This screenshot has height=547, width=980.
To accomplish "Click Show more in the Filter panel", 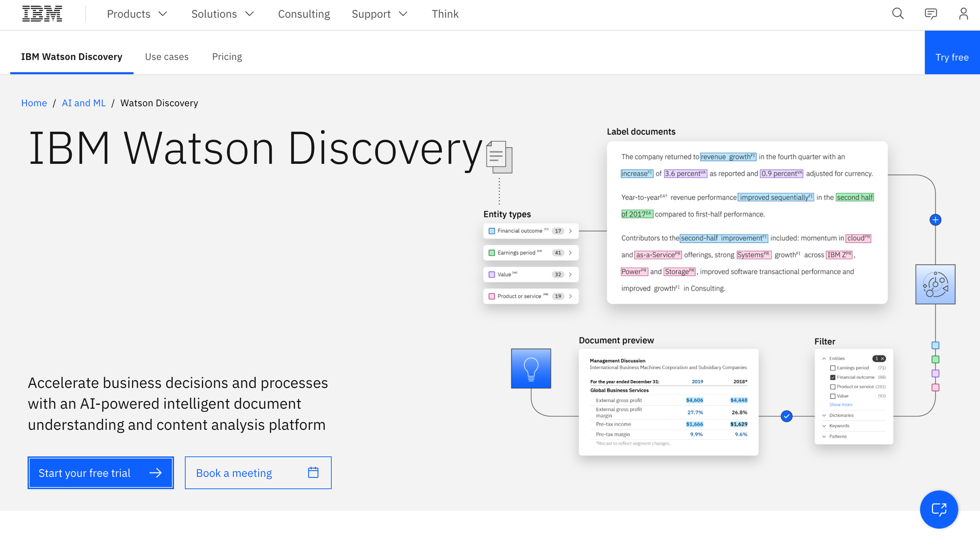I will (841, 405).
